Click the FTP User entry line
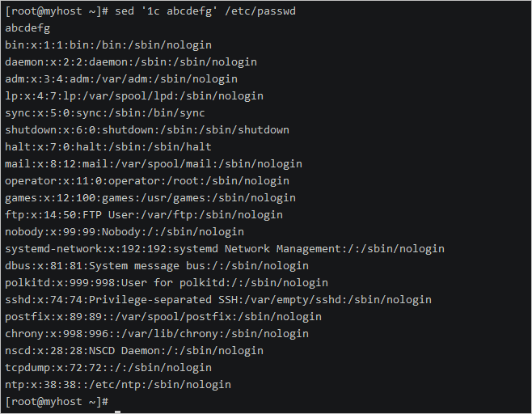Image resolution: width=532 pixels, height=414 pixels. [x=144, y=215]
